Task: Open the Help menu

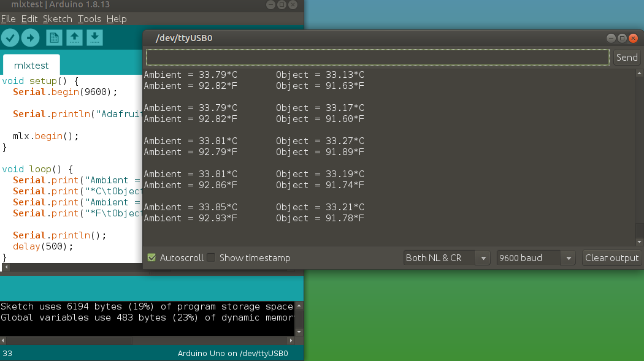Action: (x=116, y=18)
